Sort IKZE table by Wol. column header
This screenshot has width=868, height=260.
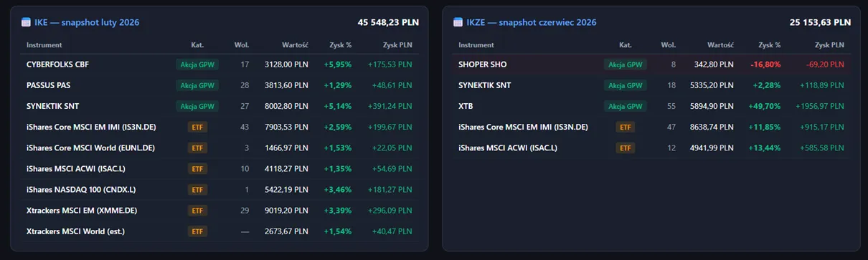[669, 45]
